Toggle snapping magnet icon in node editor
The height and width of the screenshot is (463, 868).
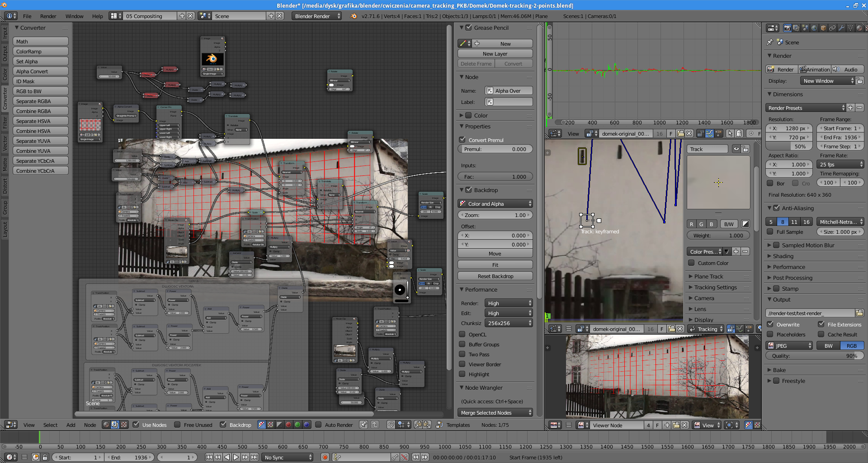tap(391, 425)
